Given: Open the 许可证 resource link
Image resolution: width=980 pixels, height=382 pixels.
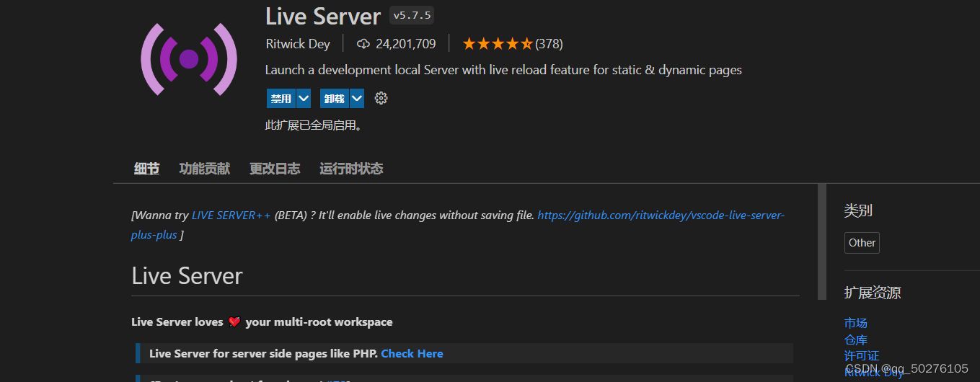Looking at the screenshot, I should pos(862,355).
